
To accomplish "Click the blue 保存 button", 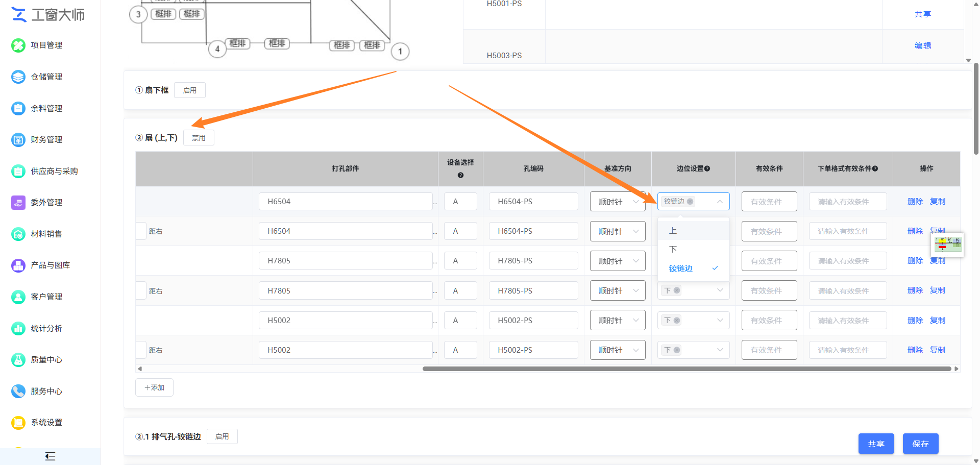I will (920, 444).
